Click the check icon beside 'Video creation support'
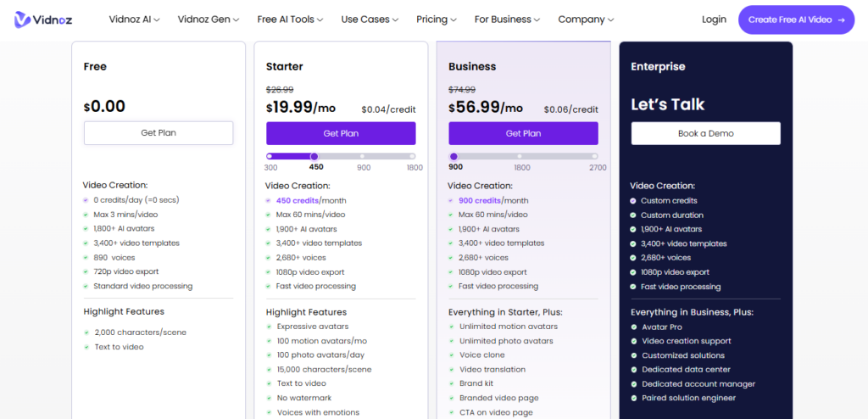Screen dimensions: 868x419 click(634, 342)
